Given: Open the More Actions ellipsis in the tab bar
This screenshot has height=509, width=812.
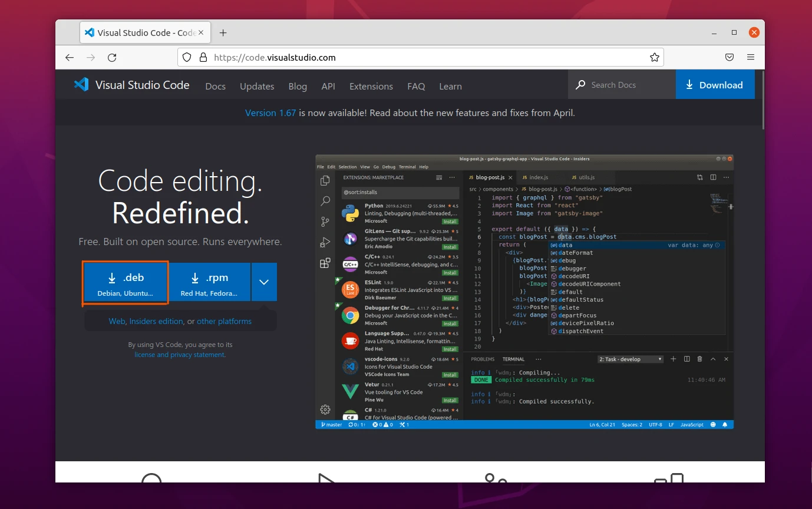Looking at the screenshot, I should [726, 177].
